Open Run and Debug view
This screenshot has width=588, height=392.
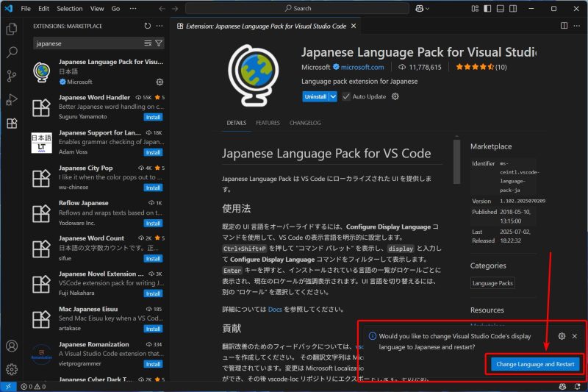[x=12, y=100]
